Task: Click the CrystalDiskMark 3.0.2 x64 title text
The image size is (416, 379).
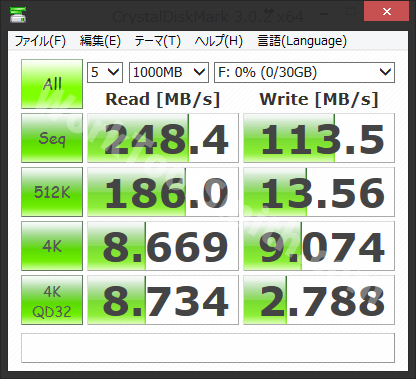Action: point(208,16)
